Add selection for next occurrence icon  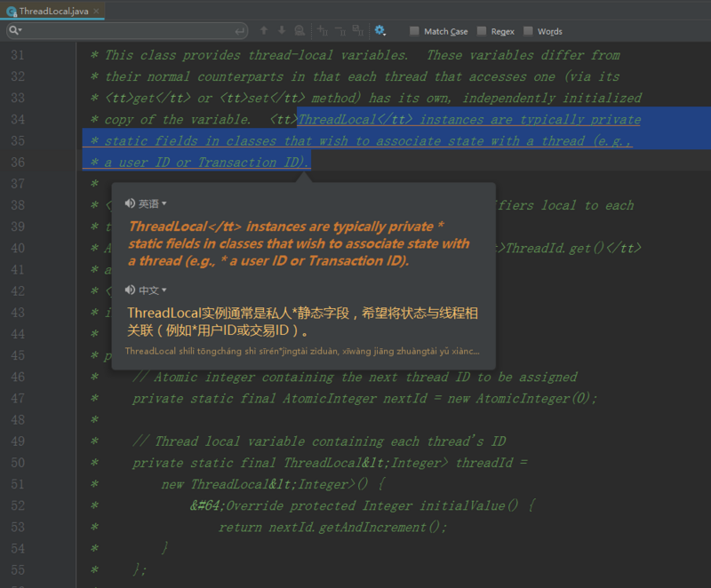point(323,30)
